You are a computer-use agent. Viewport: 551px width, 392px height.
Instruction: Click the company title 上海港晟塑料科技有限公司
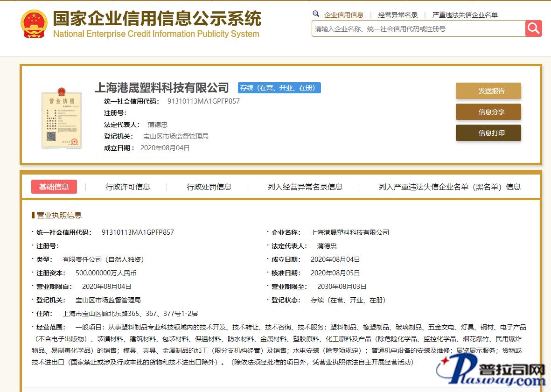(162, 88)
